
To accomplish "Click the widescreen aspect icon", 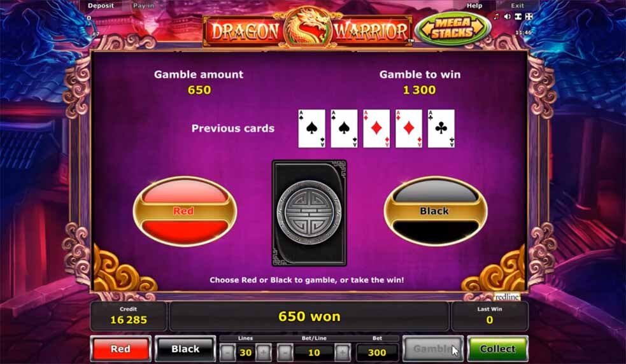I will [518, 17].
